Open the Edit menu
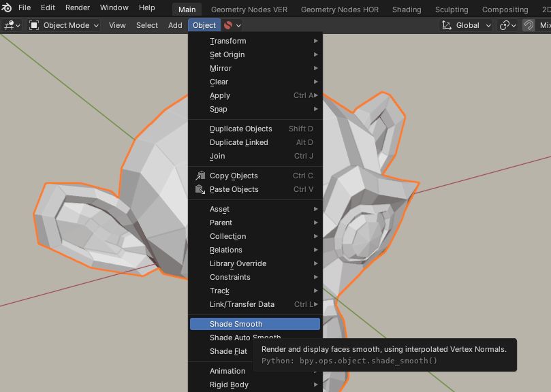The height and width of the screenshot is (392, 551). tap(48, 7)
